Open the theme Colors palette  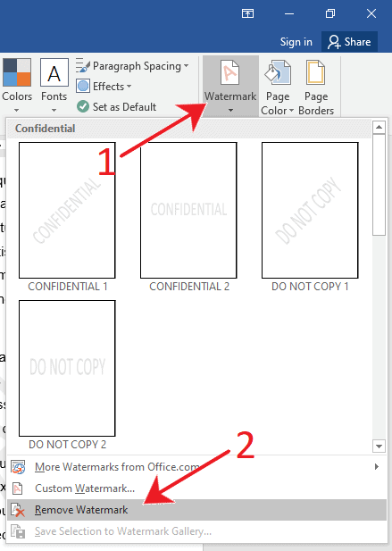point(16,86)
